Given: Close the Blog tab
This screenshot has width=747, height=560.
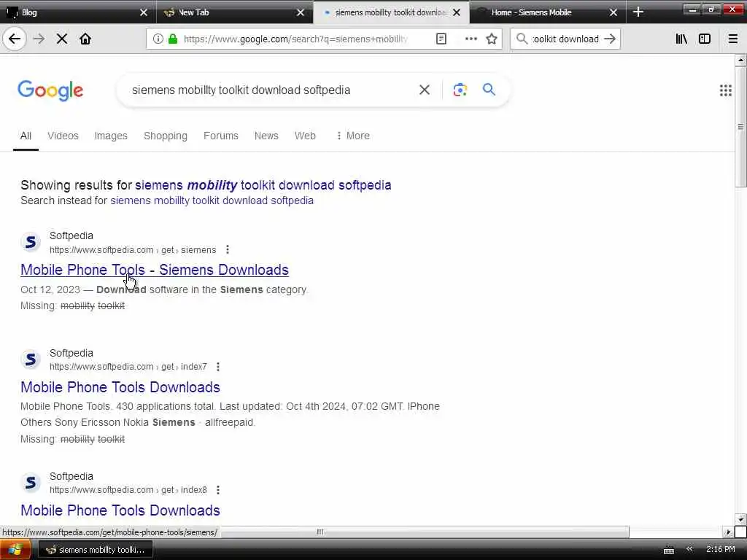Looking at the screenshot, I should tap(144, 12).
